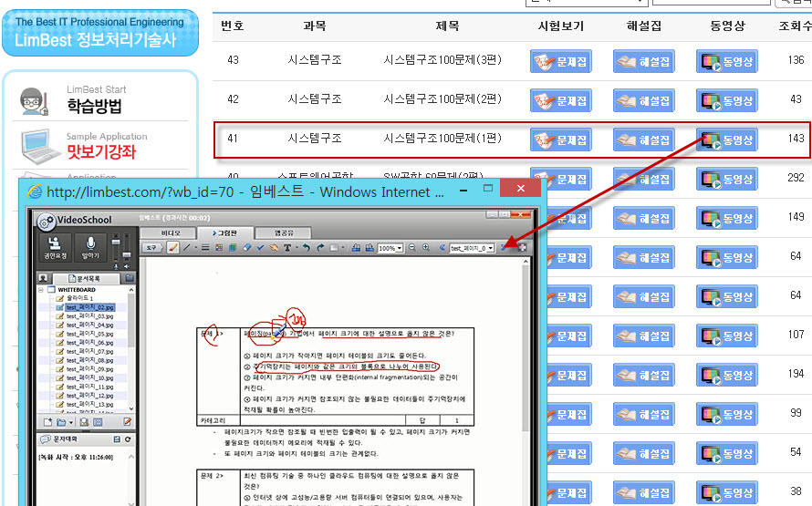
Task: Select the straight line tool
Action: point(186,248)
